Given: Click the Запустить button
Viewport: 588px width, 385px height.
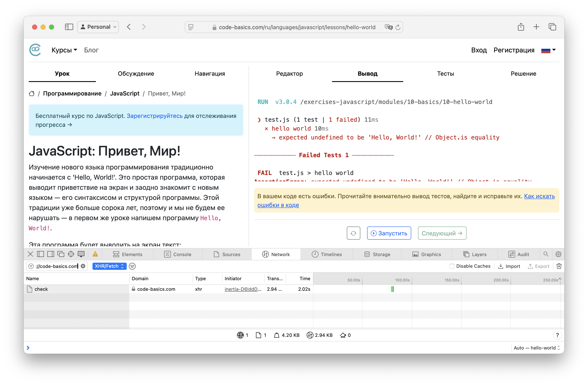Looking at the screenshot, I should pyautogui.click(x=389, y=233).
